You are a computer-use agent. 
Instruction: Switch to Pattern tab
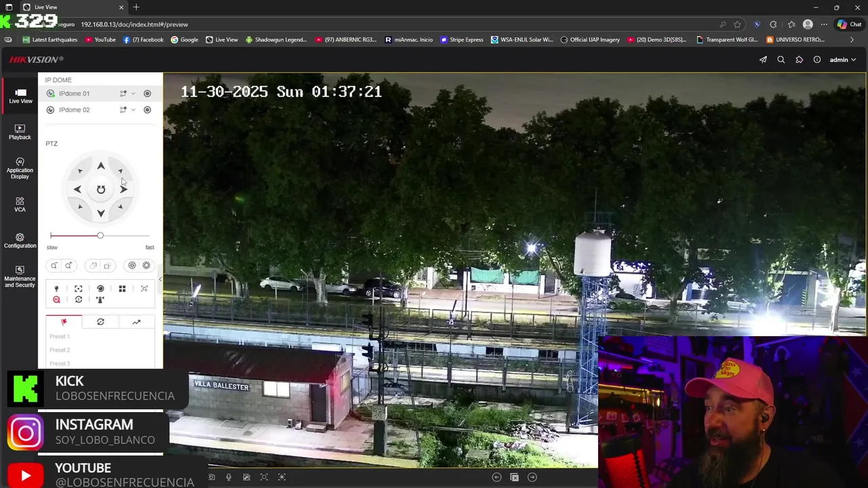tap(136, 322)
